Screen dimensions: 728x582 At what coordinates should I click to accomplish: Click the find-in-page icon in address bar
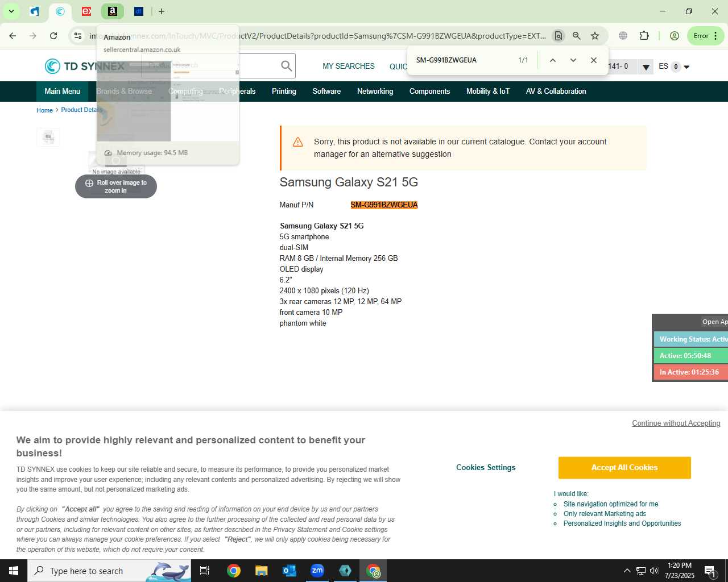coord(559,36)
